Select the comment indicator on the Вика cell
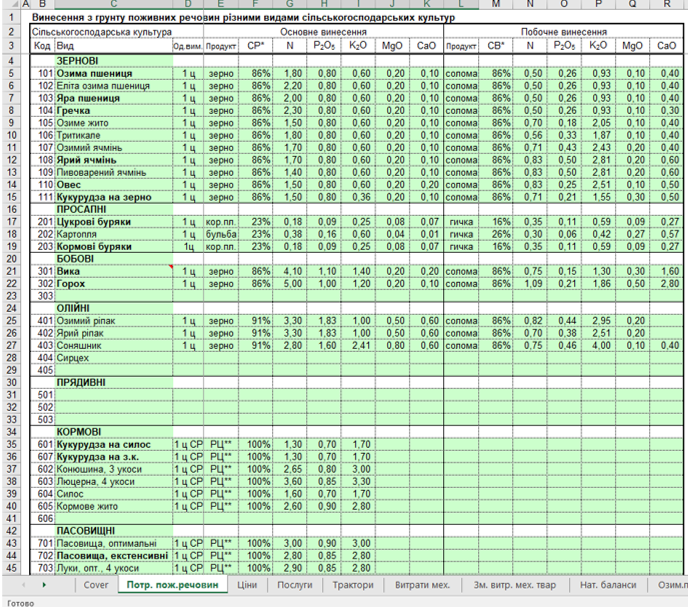The height and width of the screenshot is (607, 688). click(171, 267)
